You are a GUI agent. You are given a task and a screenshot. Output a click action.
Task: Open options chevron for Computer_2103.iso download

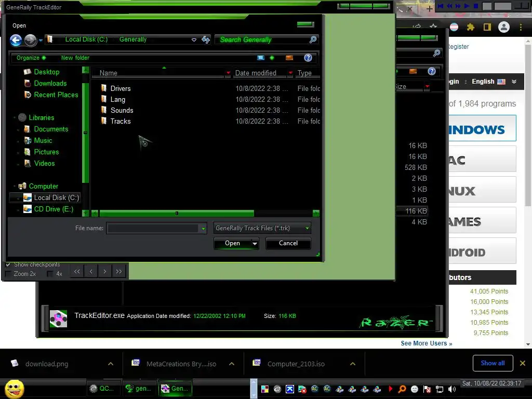[353, 364]
